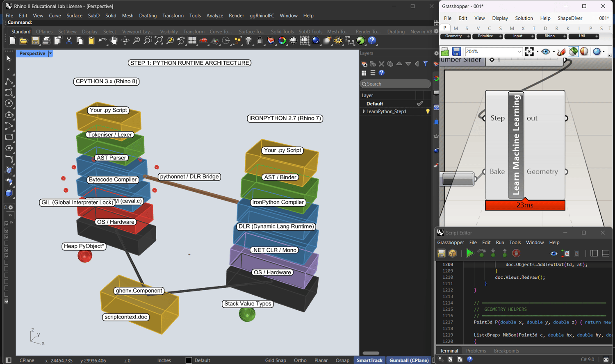The height and width of the screenshot is (364, 615).
Task: Open the four-viewport layout icon
Action: click(192, 41)
